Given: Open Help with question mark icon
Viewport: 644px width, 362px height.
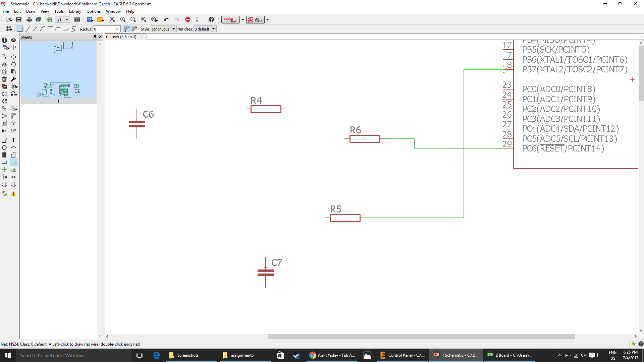Looking at the screenshot, I should (211, 19).
